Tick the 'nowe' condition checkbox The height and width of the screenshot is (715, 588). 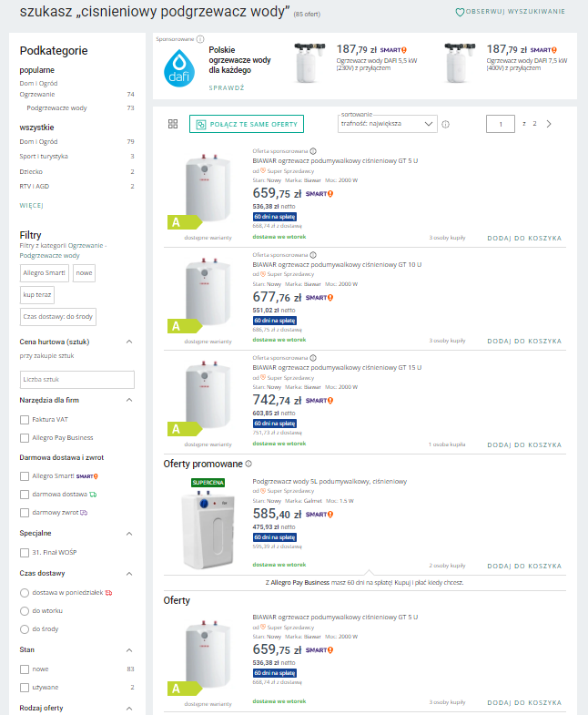click(25, 669)
